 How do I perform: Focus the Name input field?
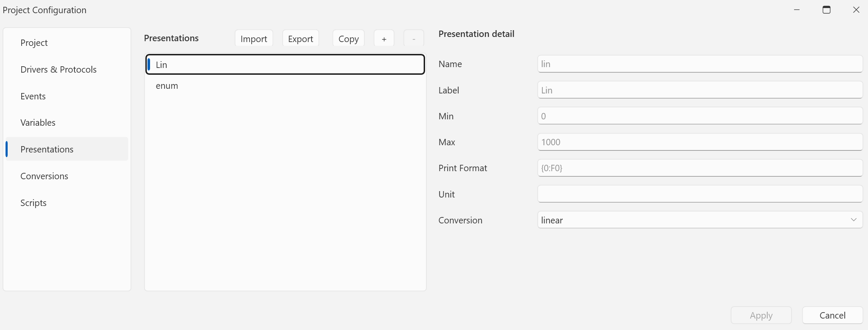(x=700, y=64)
